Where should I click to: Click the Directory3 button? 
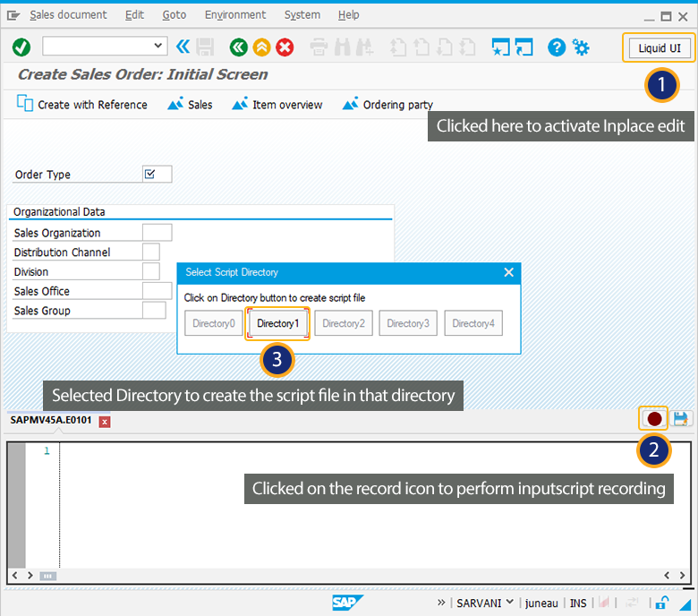tap(408, 323)
